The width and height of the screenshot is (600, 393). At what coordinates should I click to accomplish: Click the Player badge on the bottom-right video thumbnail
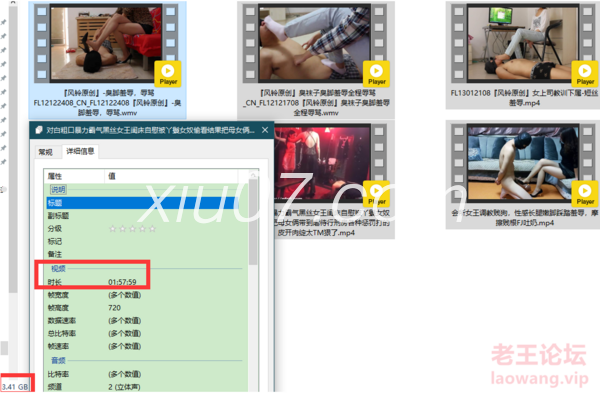(585, 194)
